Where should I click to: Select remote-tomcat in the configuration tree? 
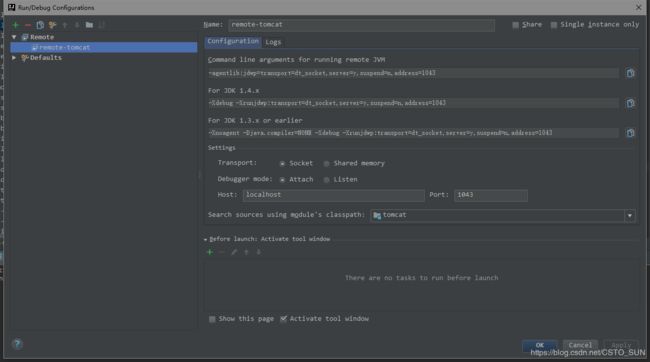pyautogui.click(x=104, y=47)
